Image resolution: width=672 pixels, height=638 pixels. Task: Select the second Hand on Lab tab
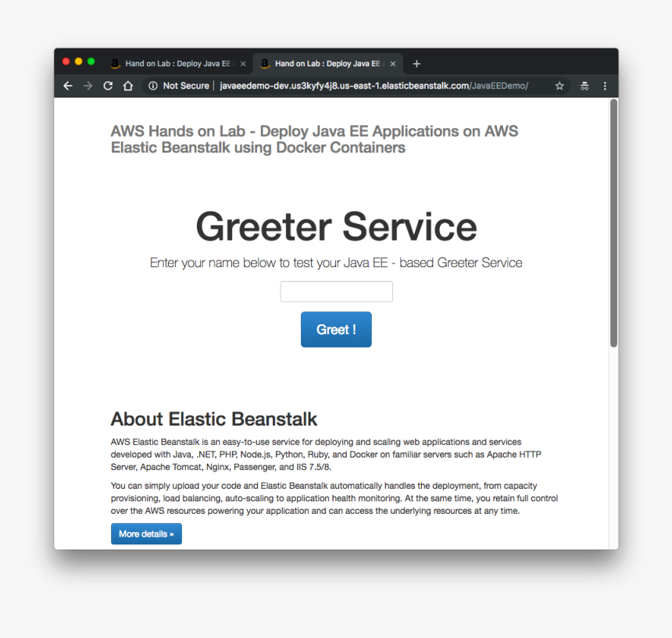(x=327, y=64)
